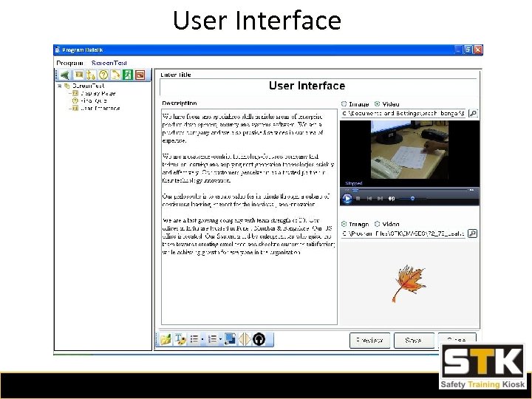The height and width of the screenshot is (399, 532).
Task: Click the Enter Title text field
Action: [x=318, y=86]
